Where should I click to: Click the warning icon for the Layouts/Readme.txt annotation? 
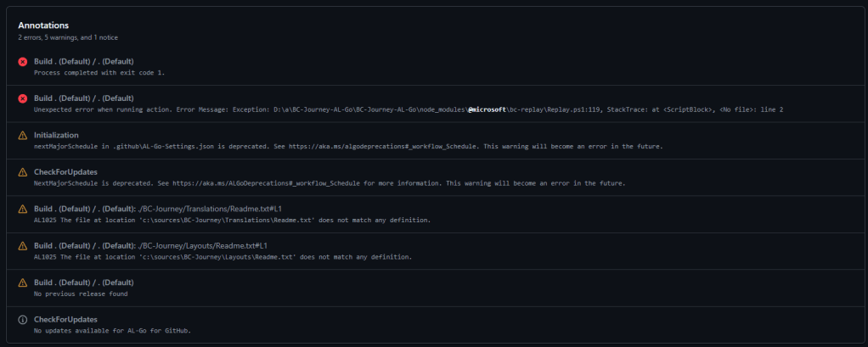coord(22,245)
